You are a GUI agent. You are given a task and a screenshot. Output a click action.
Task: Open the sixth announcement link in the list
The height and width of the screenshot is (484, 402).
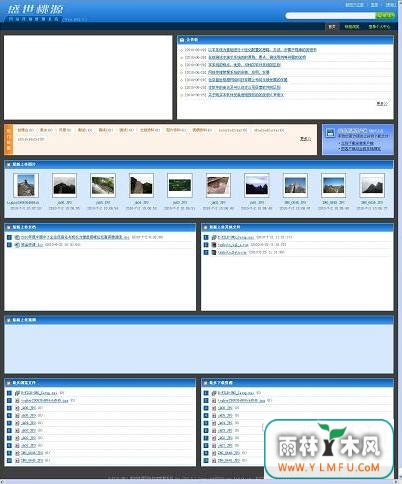[244, 87]
